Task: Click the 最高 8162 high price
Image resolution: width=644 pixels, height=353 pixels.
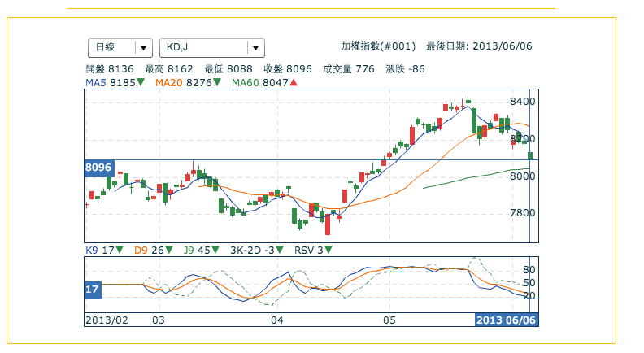Action: (x=169, y=69)
